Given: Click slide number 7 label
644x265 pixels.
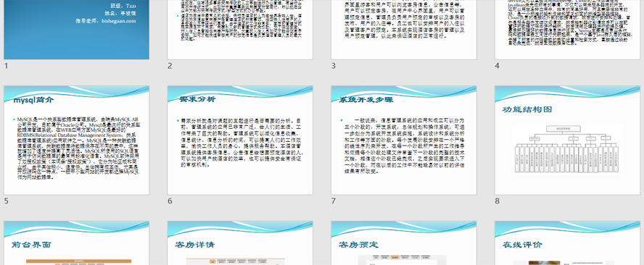Looking at the screenshot, I should 334,201.
